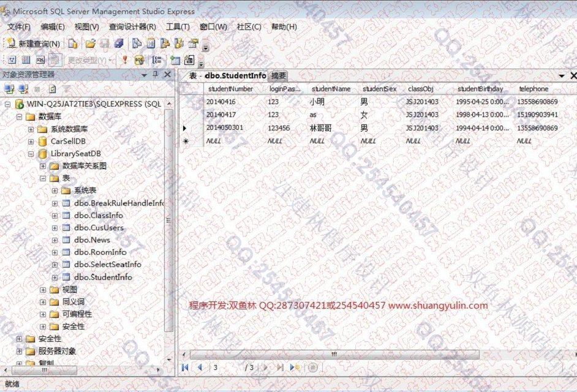Open 文件(F) menu
577x392 pixels.
pos(19,27)
